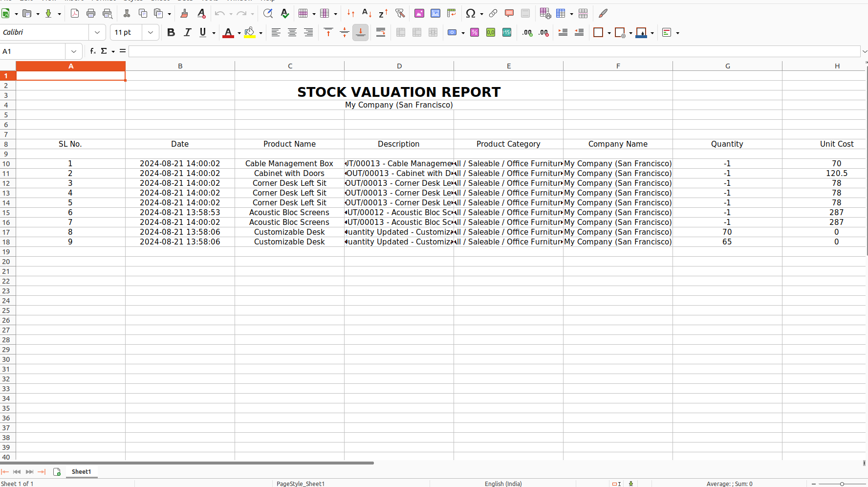Image resolution: width=868 pixels, height=487 pixels.
Task: Open Find & Replace
Action: click(x=268, y=13)
